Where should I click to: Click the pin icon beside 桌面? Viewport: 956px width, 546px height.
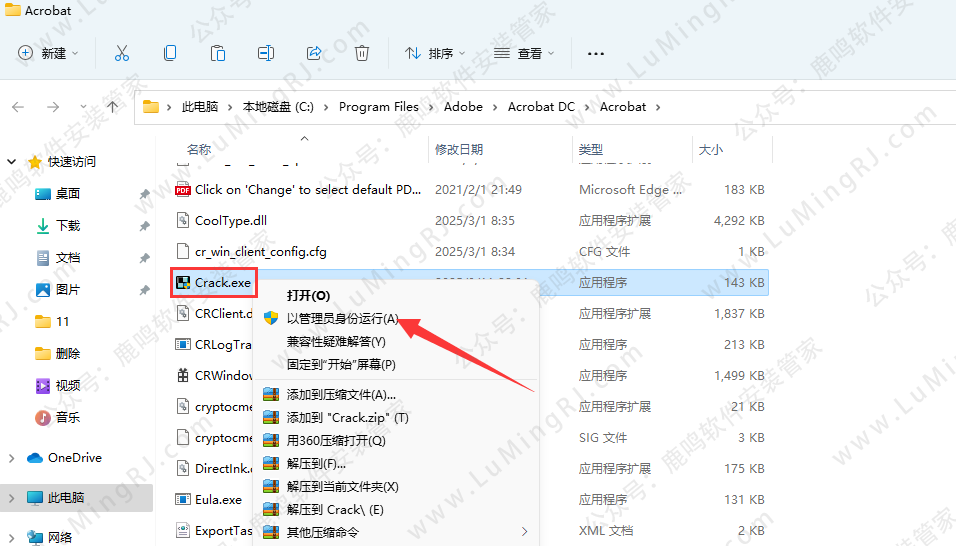tap(144, 194)
